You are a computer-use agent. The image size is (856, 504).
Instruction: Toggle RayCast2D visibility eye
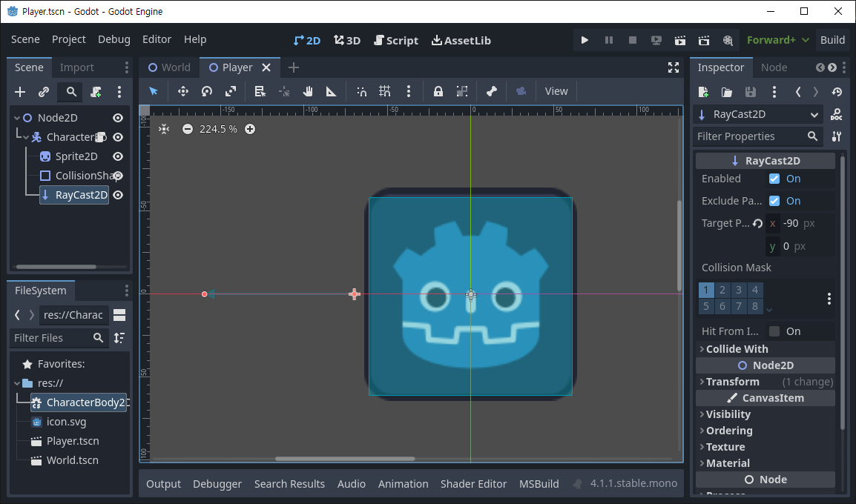tap(118, 195)
